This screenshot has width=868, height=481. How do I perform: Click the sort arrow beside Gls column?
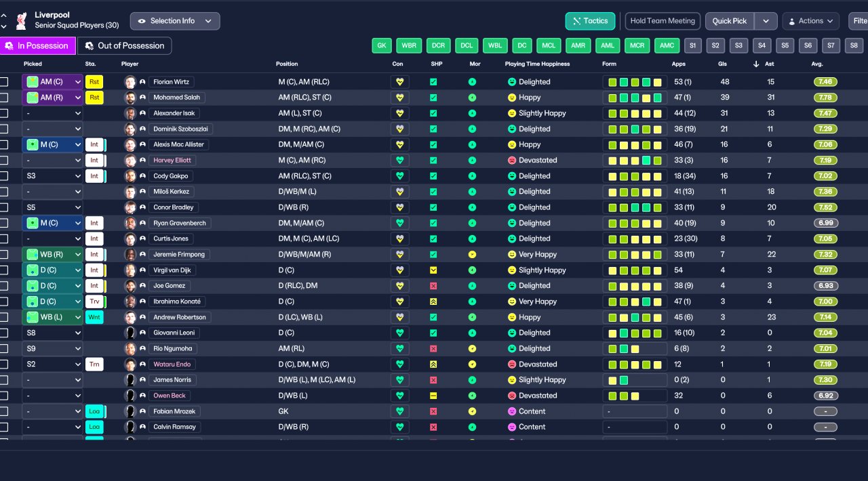coord(756,64)
